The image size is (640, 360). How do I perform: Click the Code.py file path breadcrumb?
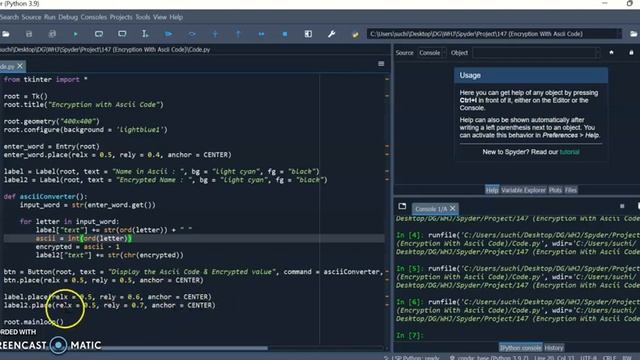(105, 49)
